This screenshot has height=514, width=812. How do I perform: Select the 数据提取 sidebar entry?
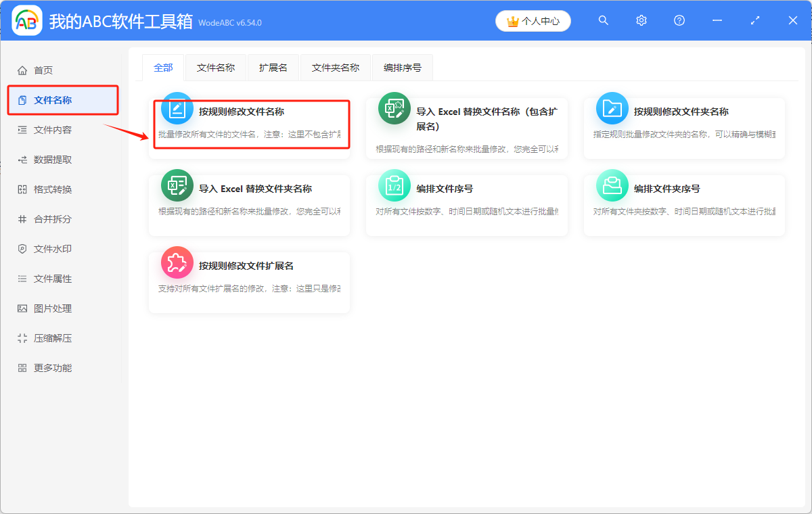click(43, 159)
